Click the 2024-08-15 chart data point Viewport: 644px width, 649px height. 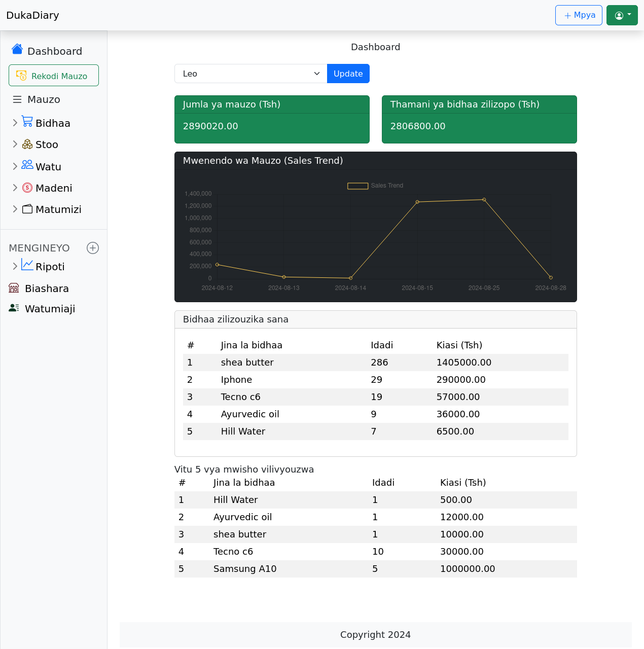[x=417, y=202]
